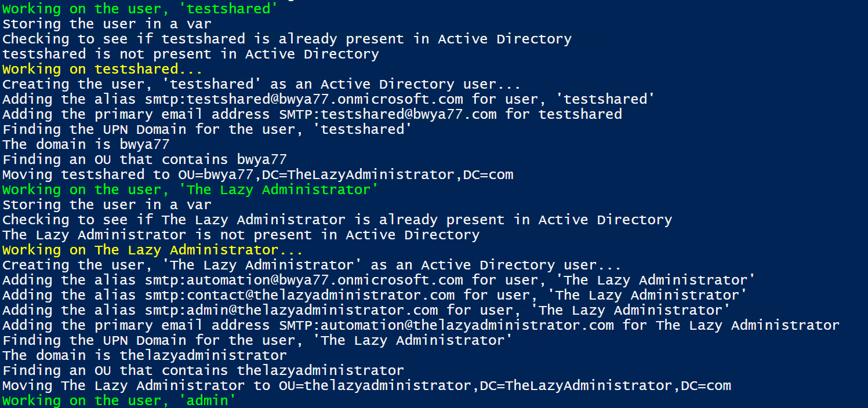Click 'The Lazy Administrator is not present' line
Image resolution: width=868 pixels, height=408 pixels.
click(241, 235)
